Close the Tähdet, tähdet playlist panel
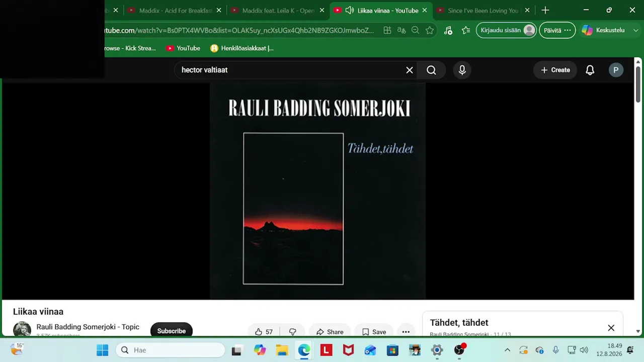The height and width of the screenshot is (362, 644). pyautogui.click(x=611, y=328)
